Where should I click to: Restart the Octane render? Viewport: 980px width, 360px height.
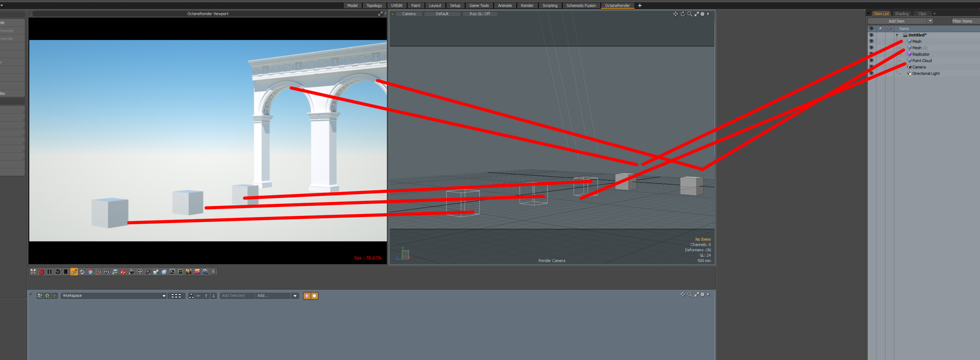tap(58, 272)
